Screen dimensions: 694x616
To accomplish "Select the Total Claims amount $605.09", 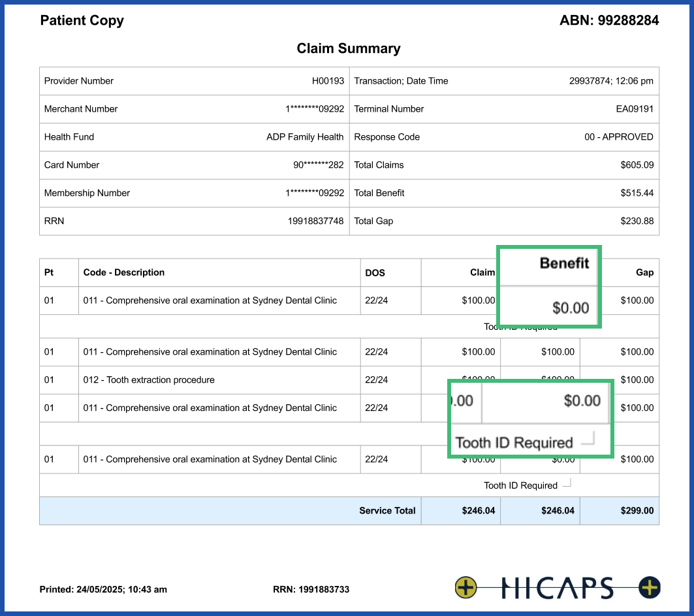I will pos(637,165).
